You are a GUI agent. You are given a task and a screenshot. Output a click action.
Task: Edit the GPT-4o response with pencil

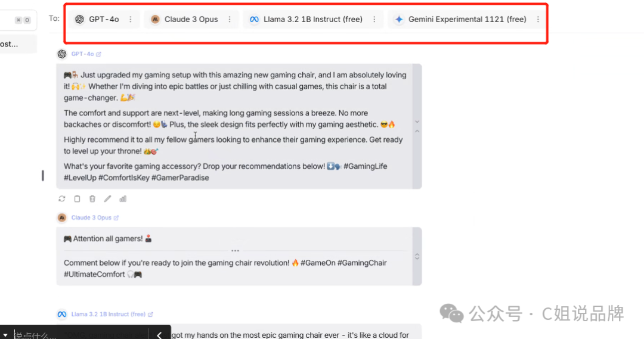[107, 198]
